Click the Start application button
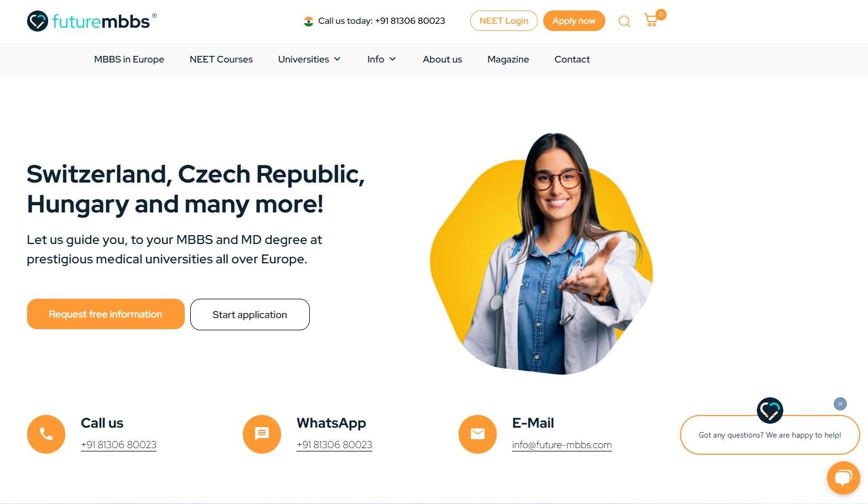 pos(250,315)
